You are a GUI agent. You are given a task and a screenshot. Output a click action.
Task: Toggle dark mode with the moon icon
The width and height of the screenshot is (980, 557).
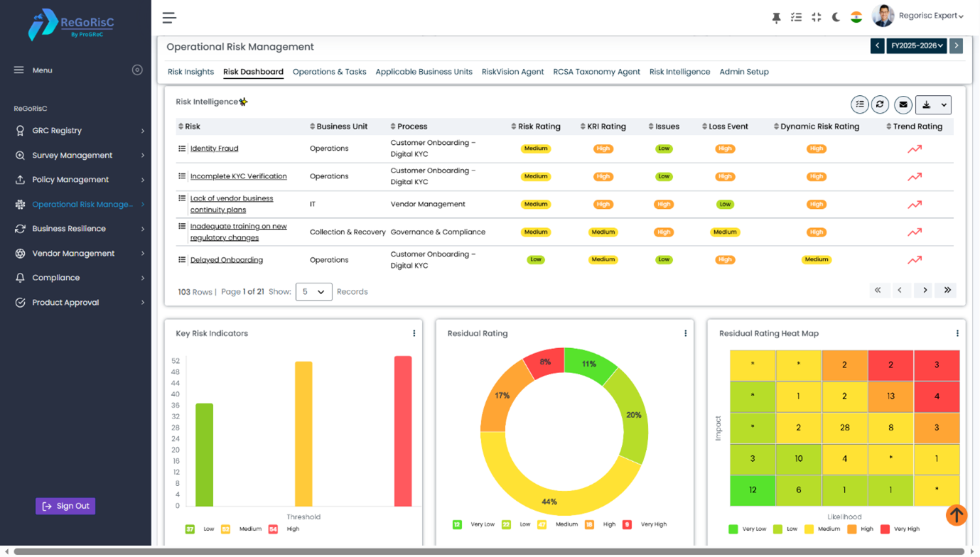tap(836, 17)
